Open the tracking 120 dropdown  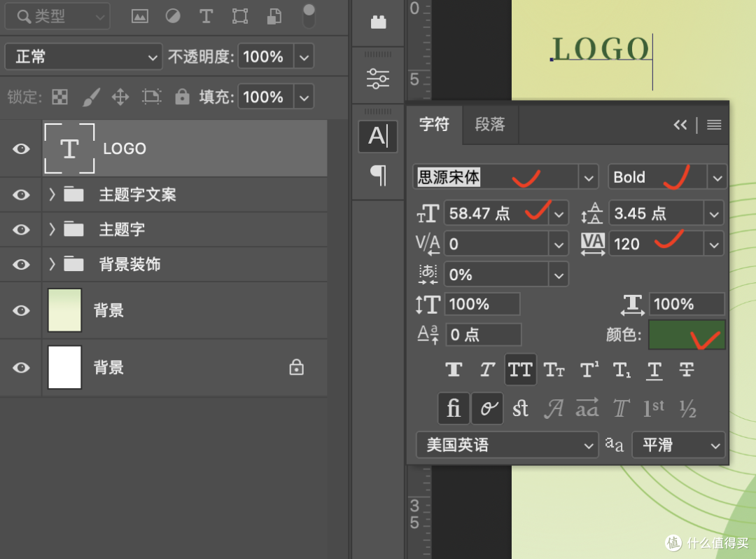click(714, 244)
